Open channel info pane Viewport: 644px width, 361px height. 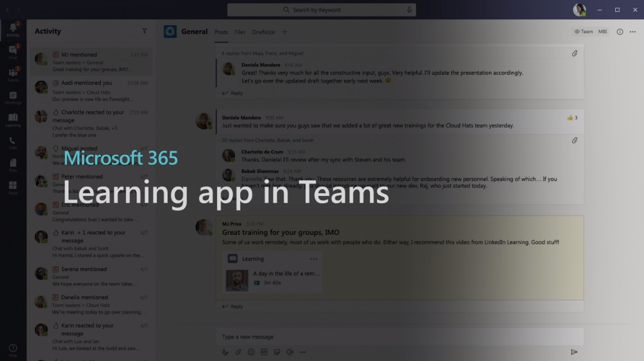[x=620, y=32]
